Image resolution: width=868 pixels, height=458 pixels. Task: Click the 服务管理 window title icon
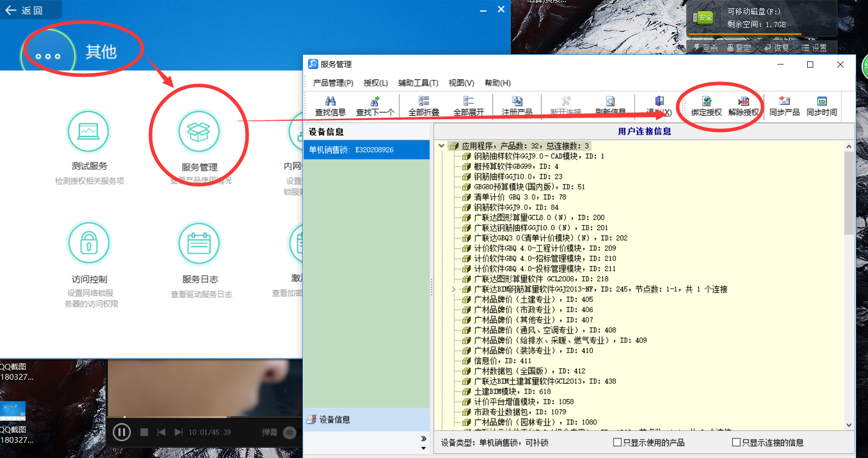(313, 64)
